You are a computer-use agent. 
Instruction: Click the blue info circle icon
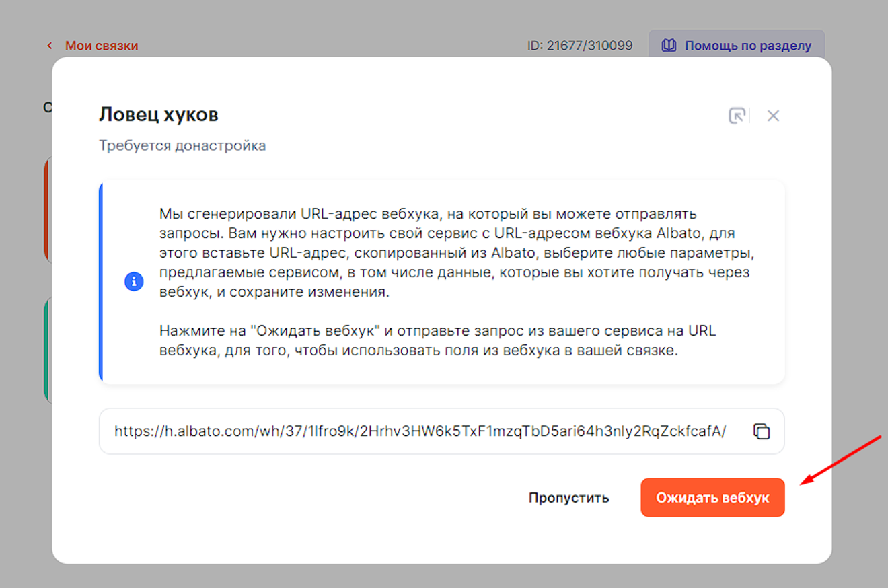(134, 281)
